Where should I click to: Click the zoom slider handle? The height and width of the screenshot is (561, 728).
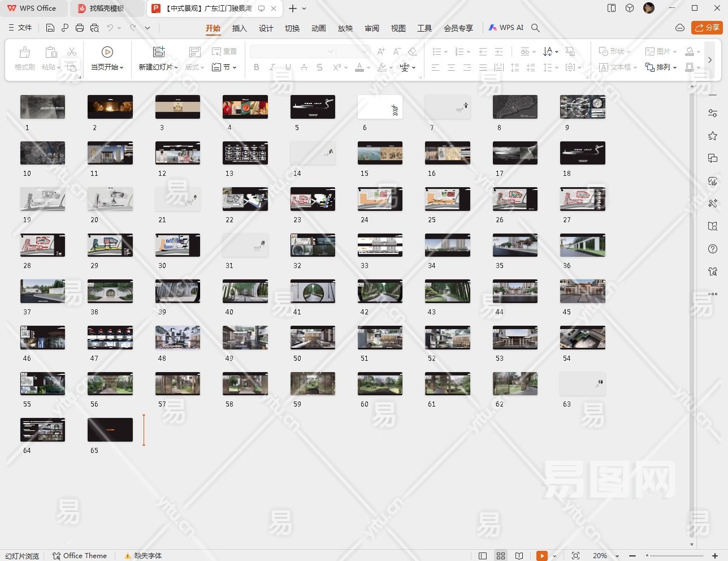[x=647, y=556]
